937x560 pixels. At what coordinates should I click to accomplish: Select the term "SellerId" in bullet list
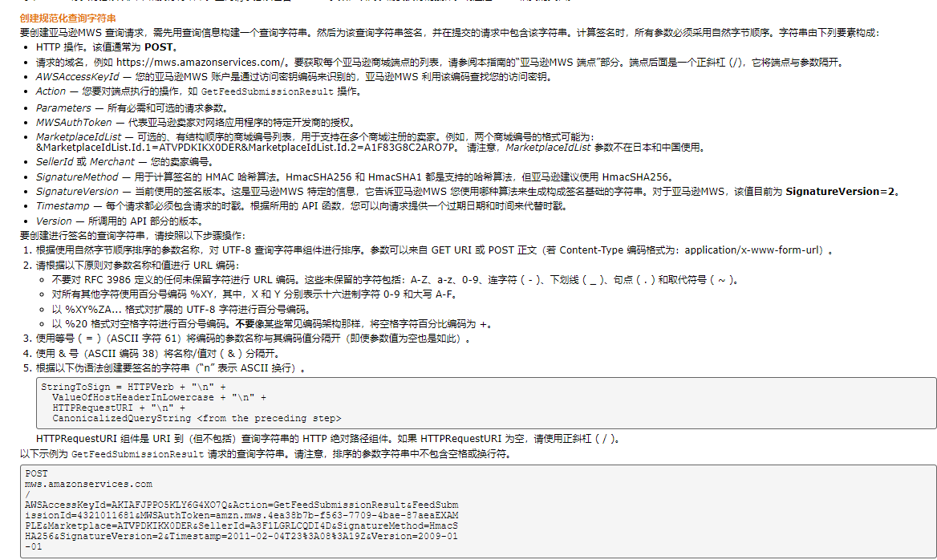coord(55,162)
